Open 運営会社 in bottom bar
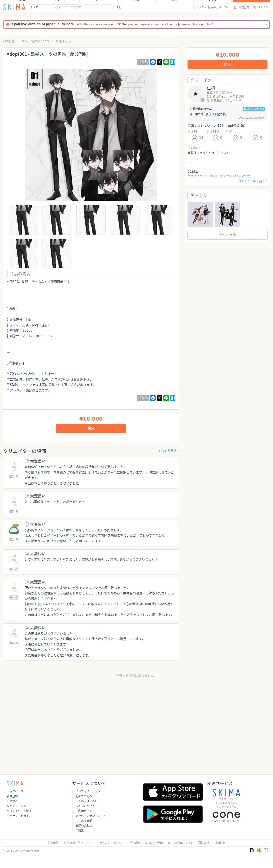273x868 pixels. 204,843
